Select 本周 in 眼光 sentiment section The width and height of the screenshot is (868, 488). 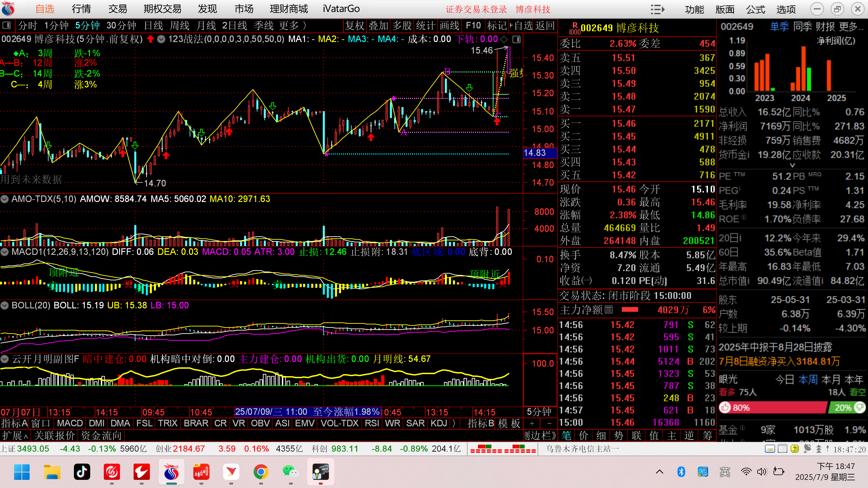(x=808, y=379)
